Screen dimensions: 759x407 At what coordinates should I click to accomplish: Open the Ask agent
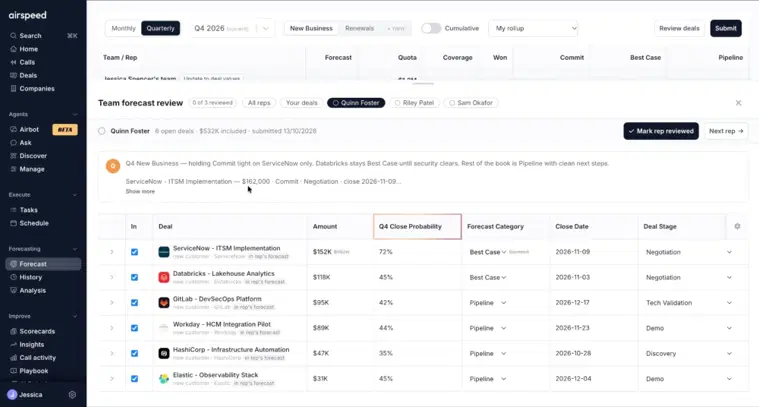tap(20, 143)
